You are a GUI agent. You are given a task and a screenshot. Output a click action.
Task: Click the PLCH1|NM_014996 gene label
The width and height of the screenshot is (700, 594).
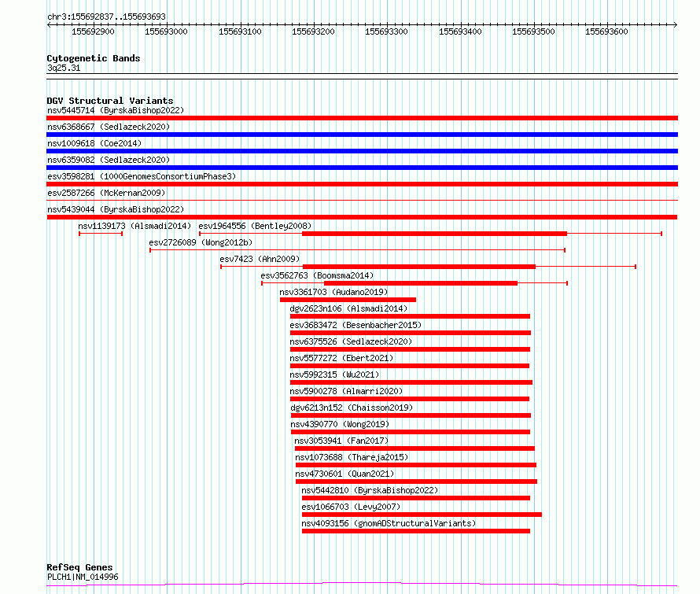pyautogui.click(x=83, y=577)
